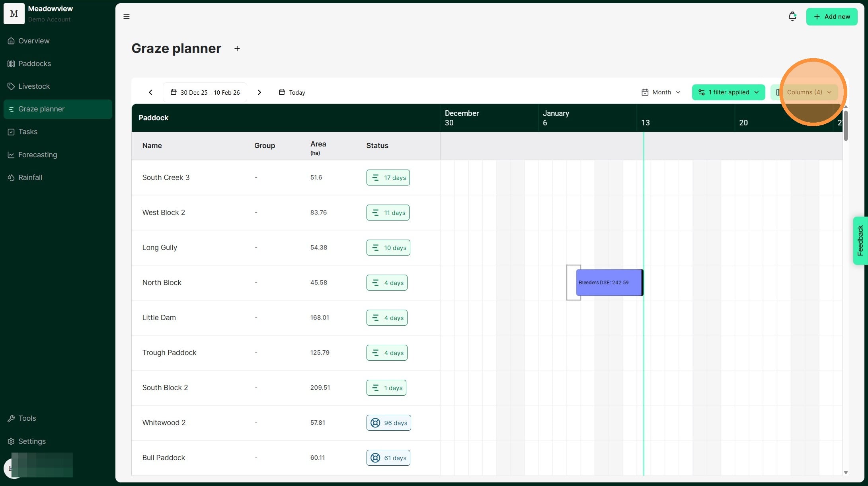Click the plus icon beside Graze planner
The width and height of the screenshot is (868, 486).
point(237,49)
